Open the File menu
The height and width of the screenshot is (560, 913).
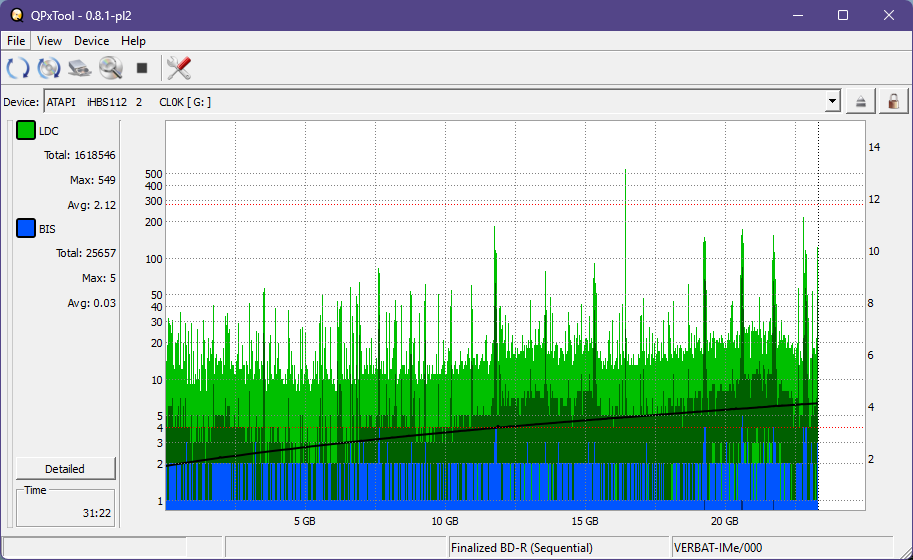coord(16,41)
